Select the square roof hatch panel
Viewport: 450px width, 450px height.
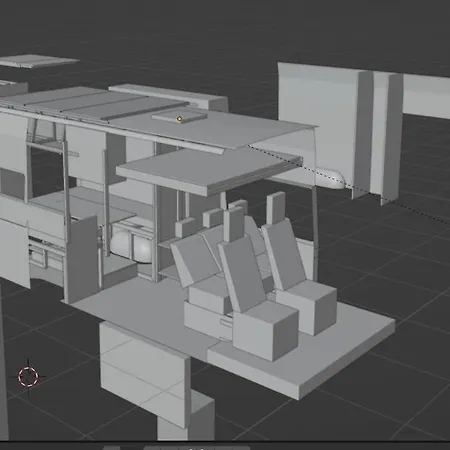pyautogui.click(x=179, y=117)
